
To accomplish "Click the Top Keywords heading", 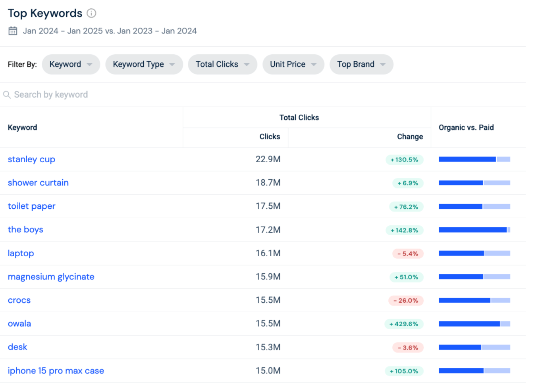I will point(45,13).
